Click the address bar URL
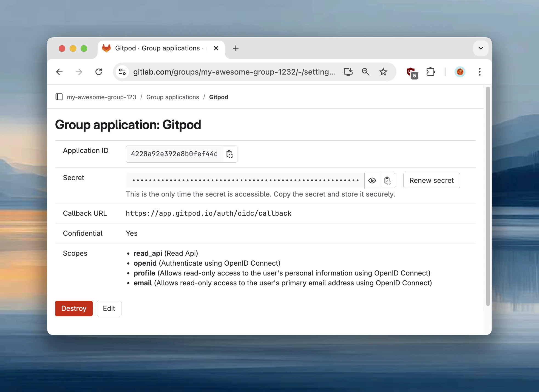Viewport: 539px width, 392px height. [x=234, y=72]
